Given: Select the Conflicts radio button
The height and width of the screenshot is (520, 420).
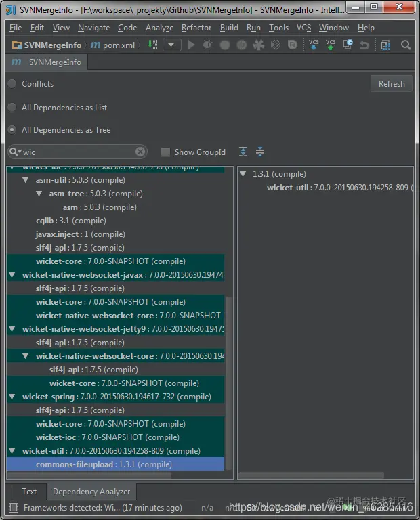Looking at the screenshot, I should tap(12, 83).
